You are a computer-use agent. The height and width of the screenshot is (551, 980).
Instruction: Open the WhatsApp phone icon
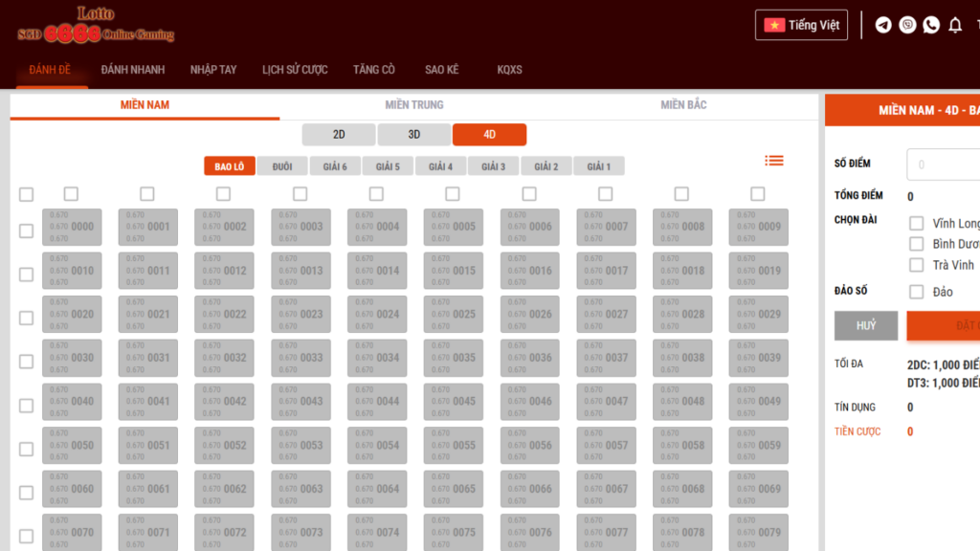[931, 25]
